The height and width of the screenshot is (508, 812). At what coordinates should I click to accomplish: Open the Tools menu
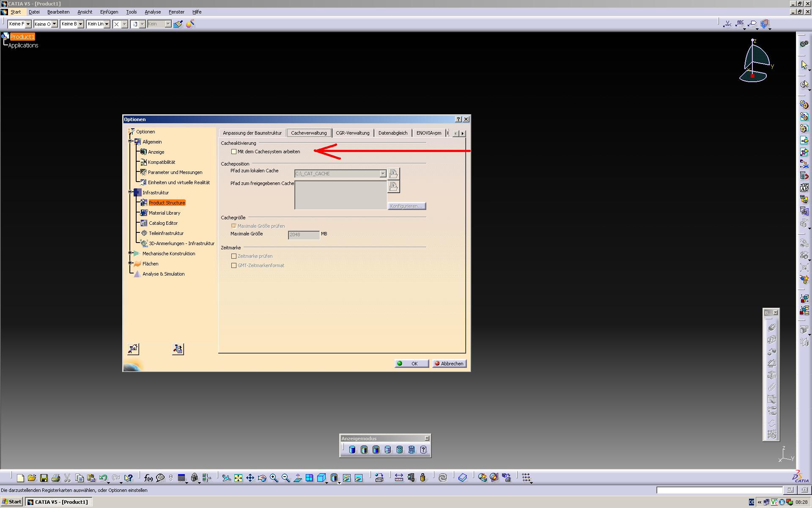click(x=132, y=12)
